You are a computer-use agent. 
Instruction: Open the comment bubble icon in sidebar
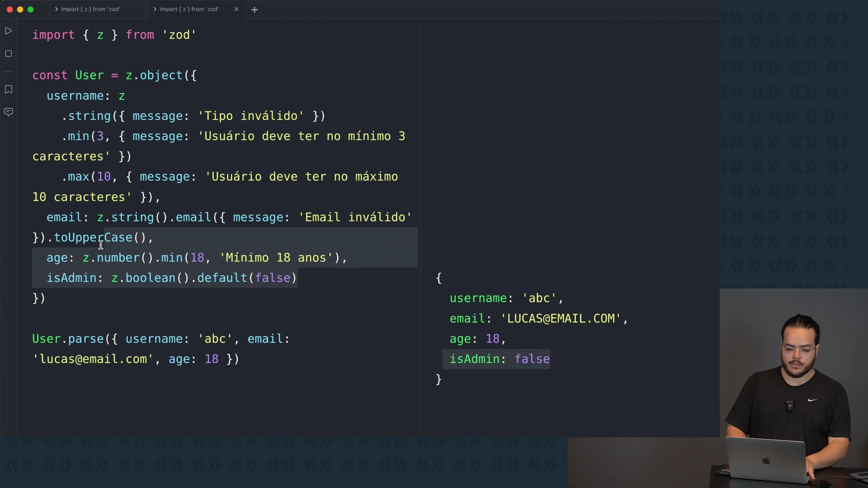(8, 112)
